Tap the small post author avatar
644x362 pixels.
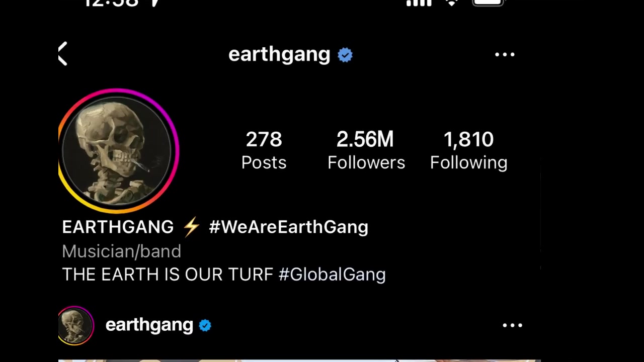76,326
